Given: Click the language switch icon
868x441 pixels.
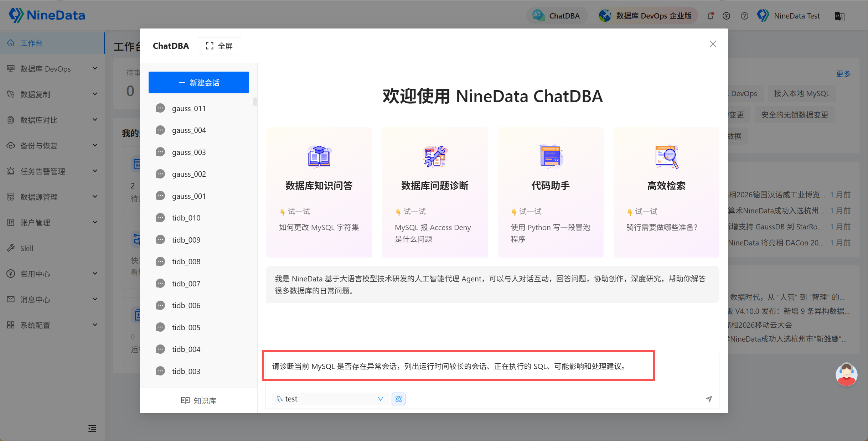Looking at the screenshot, I should [x=839, y=16].
